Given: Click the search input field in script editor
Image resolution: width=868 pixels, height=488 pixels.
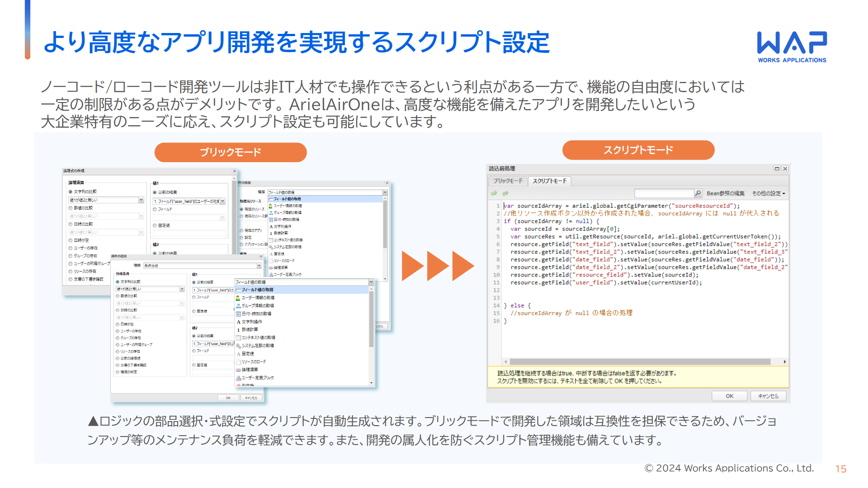Looking at the screenshot, I should pyautogui.click(x=664, y=193).
